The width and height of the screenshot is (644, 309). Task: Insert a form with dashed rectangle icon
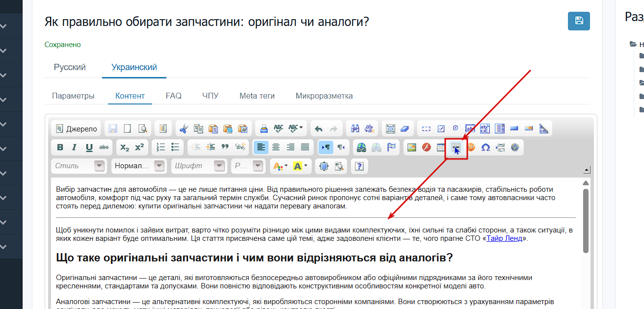[x=426, y=129]
